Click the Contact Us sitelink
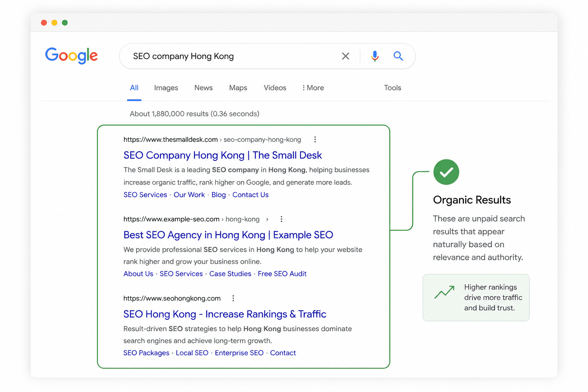This screenshot has height=392, width=588. 250,194
